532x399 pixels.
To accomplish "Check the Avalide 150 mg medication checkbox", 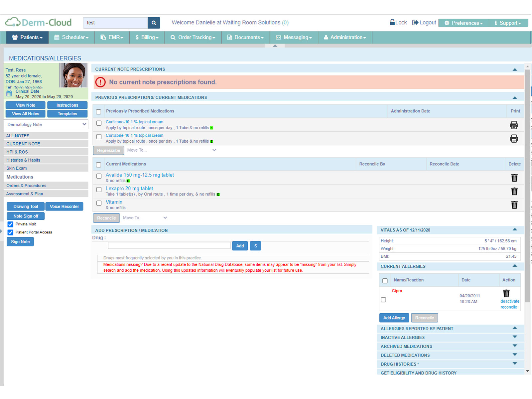I will point(99,176).
